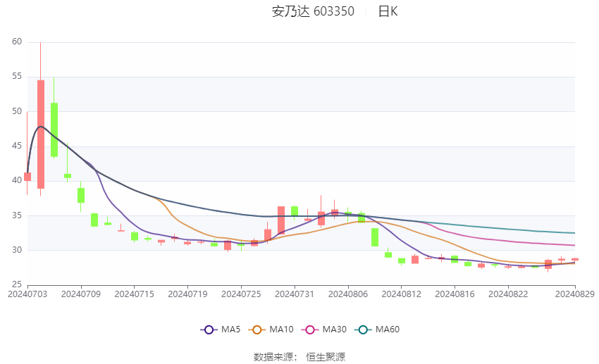
Task: Click the 40 y-axis value label
Action: (x=17, y=180)
